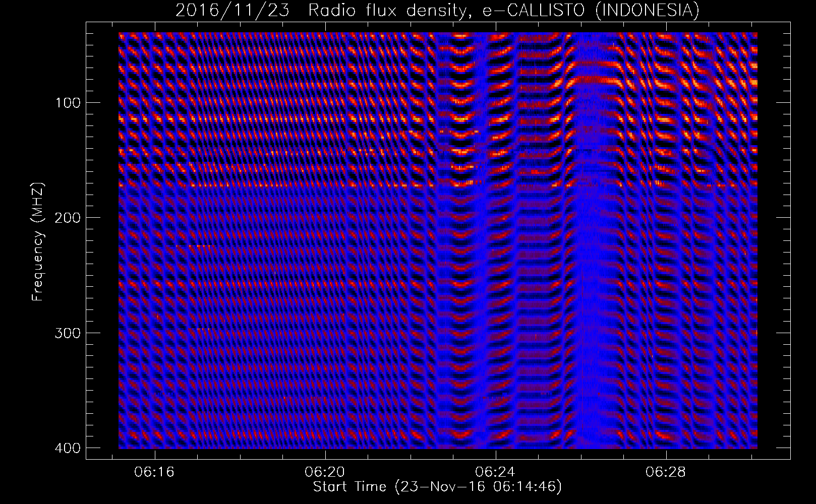The height and width of the screenshot is (504, 816).
Task: Click the plot title "2016/11/23 Radio flux density, e-CALLISTO (INDONESIA)"
Action: point(437,11)
